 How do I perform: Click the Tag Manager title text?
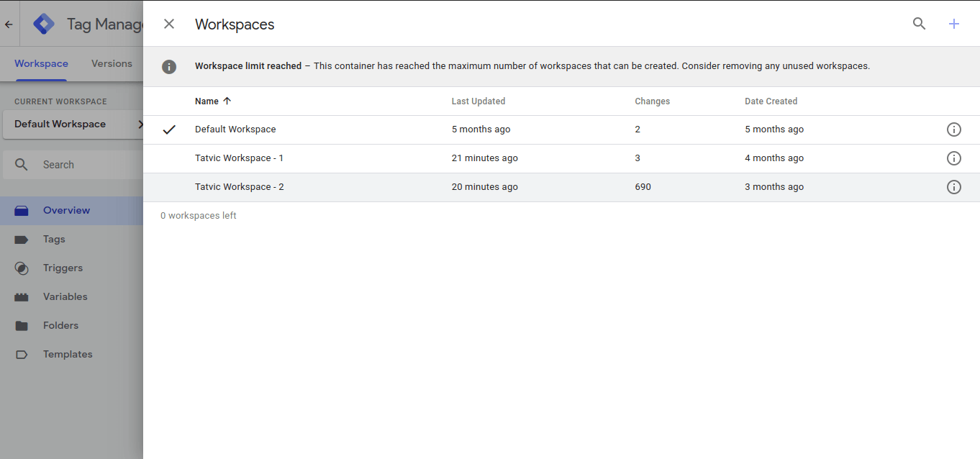105,24
